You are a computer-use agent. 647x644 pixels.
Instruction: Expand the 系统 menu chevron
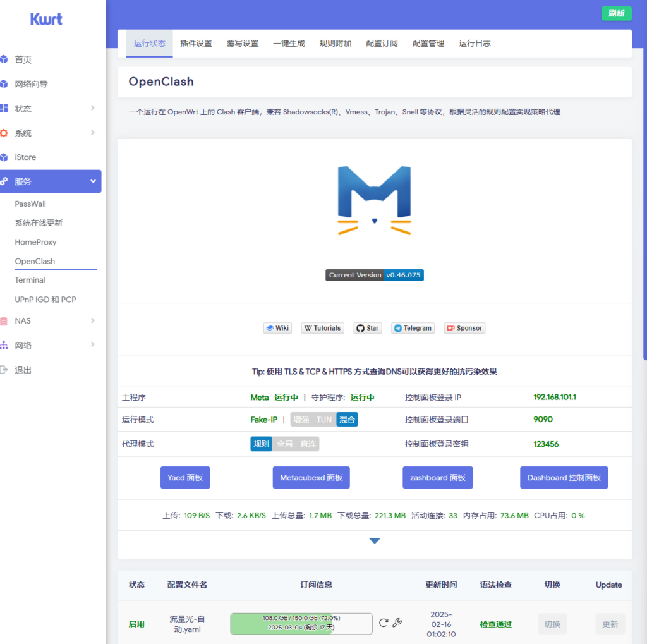93,133
